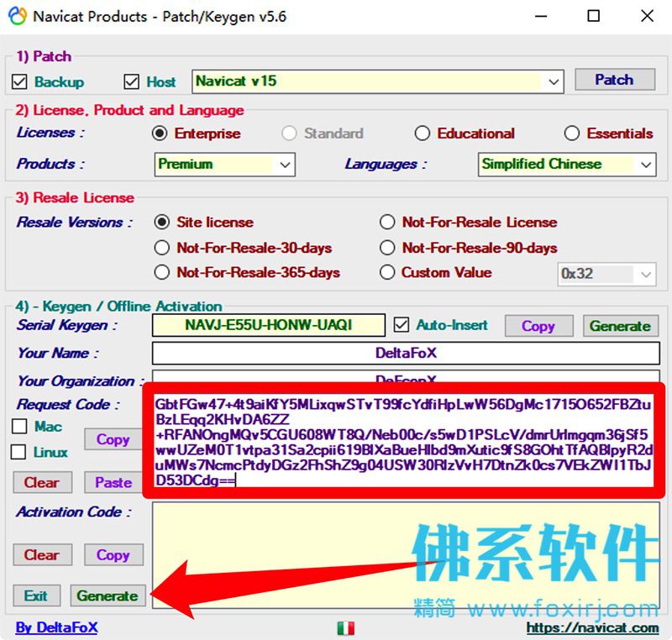The image size is (672, 640).
Task: Choose Not-For-Resale-30-days option
Action: pyautogui.click(x=161, y=248)
